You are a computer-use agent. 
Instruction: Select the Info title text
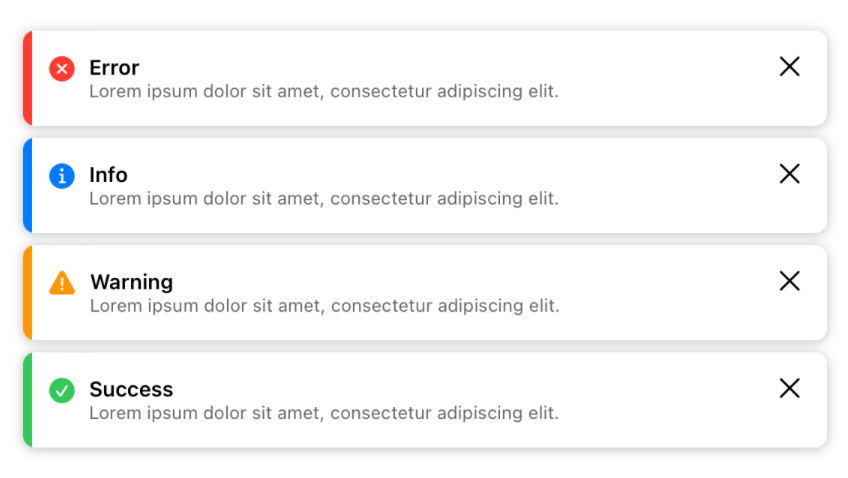(108, 175)
